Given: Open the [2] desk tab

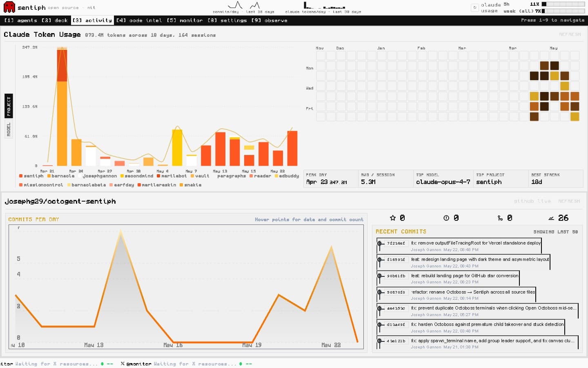Looking at the screenshot, I should pyautogui.click(x=55, y=20).
